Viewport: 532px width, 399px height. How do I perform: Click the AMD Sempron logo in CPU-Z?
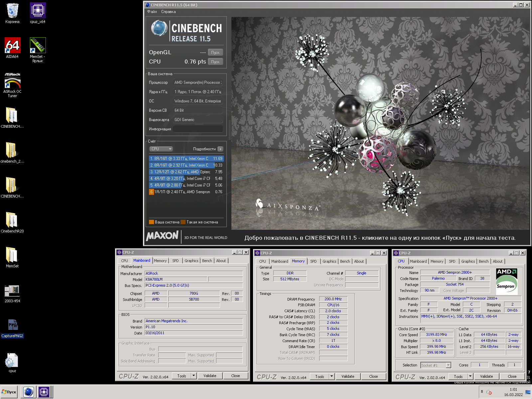point(507,282)
